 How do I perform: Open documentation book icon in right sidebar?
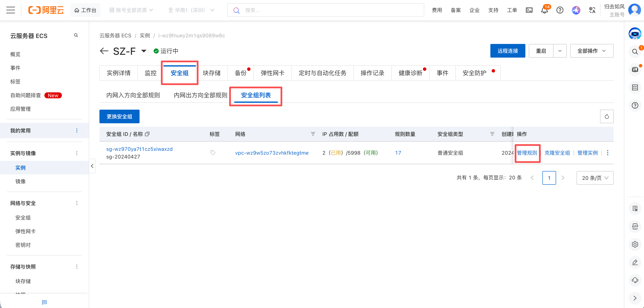click(x=635, y=70)
